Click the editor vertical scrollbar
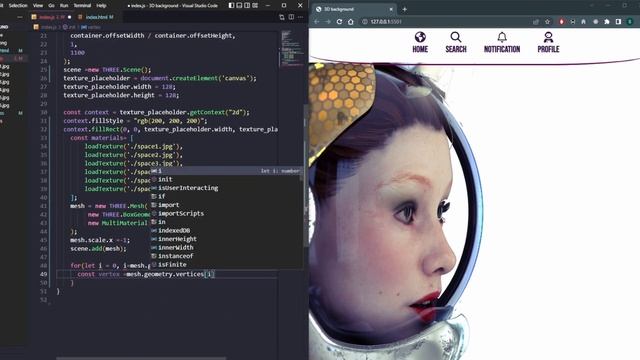 click(306, 176)
